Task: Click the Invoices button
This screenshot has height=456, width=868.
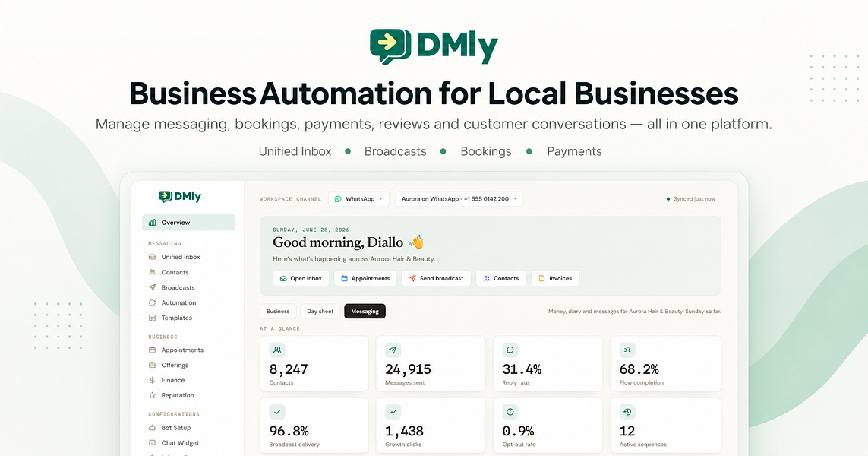Action: coord(555,278)
